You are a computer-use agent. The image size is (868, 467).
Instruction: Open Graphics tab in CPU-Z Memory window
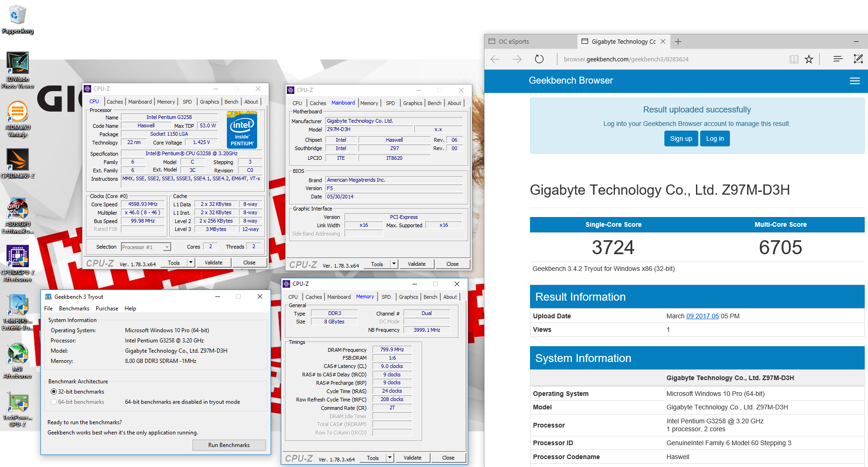[408, 297]
